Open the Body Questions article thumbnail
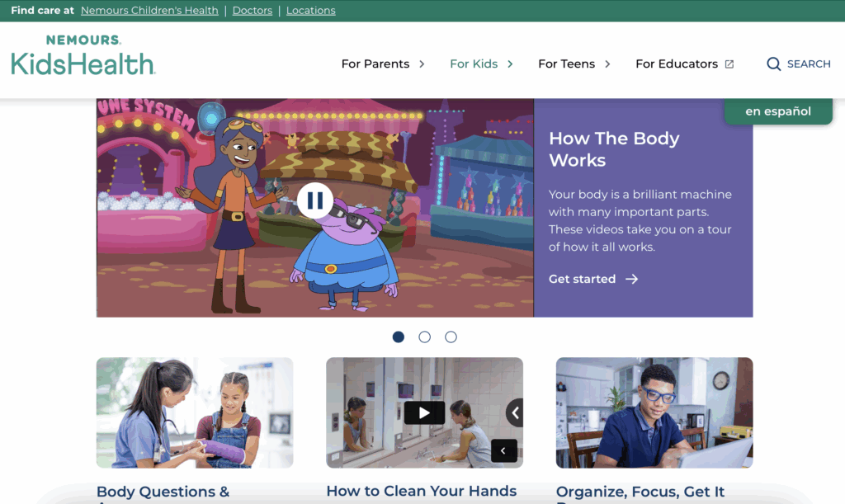The width and height of the screenshot is (845, 504). [x=195, y=412]
